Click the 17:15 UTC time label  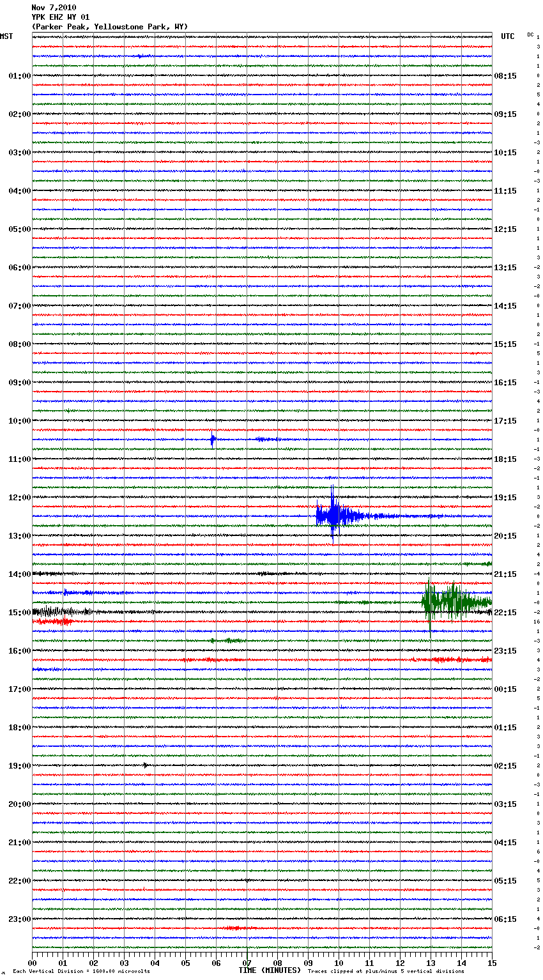point(505,421)
